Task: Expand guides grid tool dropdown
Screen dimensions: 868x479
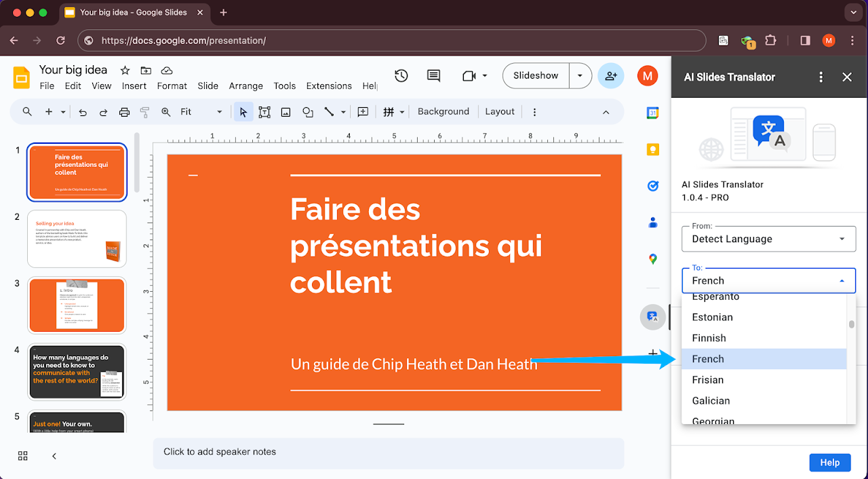Action: (x=401, y=112)
